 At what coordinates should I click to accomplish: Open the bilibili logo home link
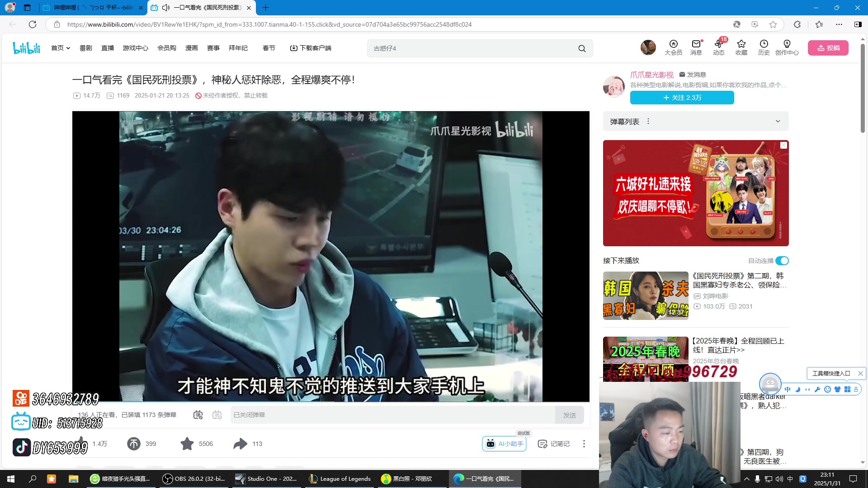[26, 47]
